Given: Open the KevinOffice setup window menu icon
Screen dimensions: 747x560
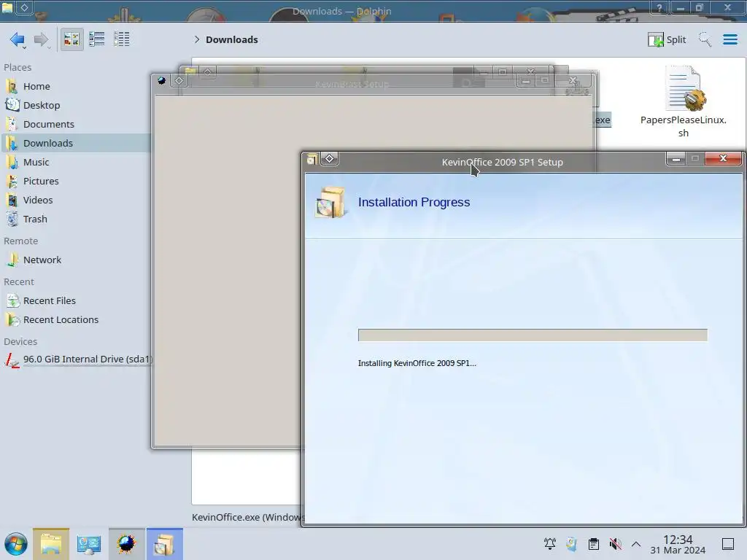Looking at the screenshot, I should [x=311, y=160].
